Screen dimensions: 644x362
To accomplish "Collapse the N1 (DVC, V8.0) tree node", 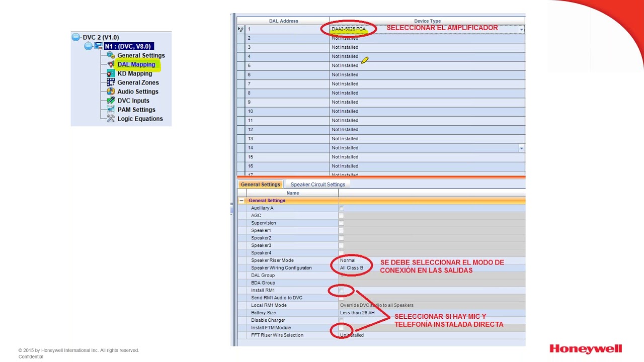I will [x=88, y=46].
